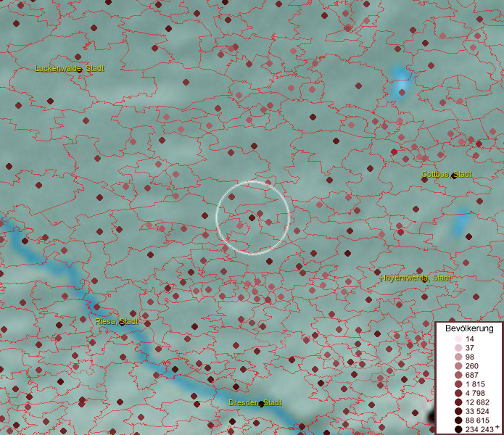
Task: Click the legend swatch for 687
Action: tap(458, 375)
